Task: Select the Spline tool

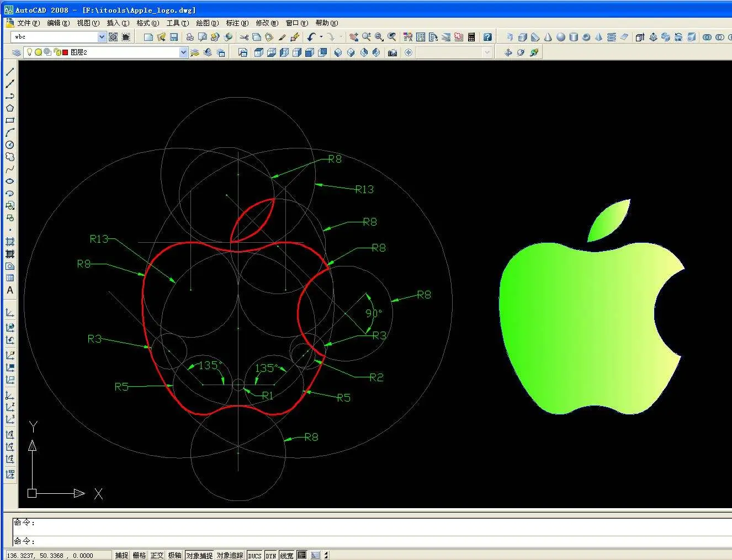Action: coord(10,169)
